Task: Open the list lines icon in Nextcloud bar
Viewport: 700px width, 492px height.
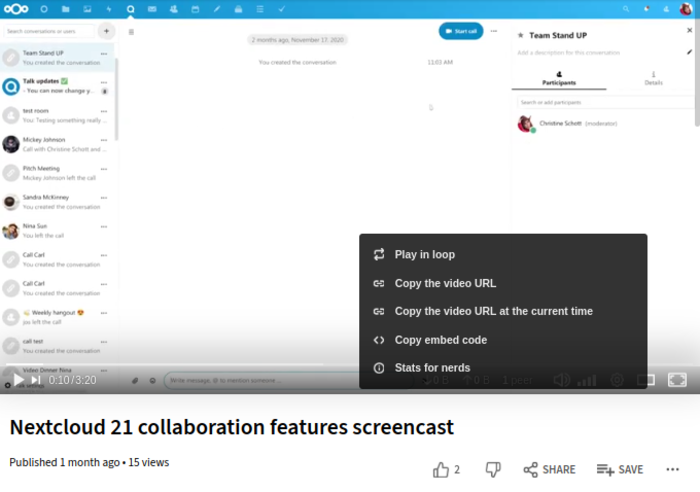Action: tap(260, 9)
